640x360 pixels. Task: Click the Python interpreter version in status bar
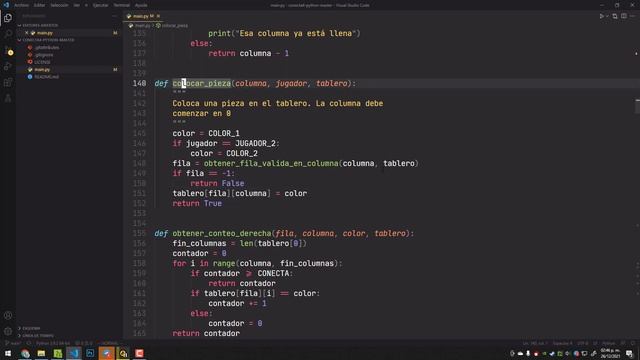click(53, 343)
